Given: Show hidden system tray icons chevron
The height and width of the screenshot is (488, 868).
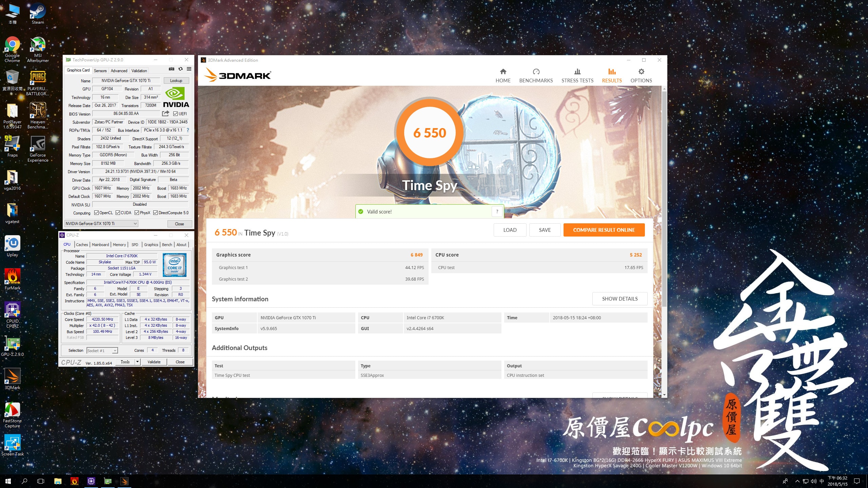Looking at the screenshot, I should point(797,481).
